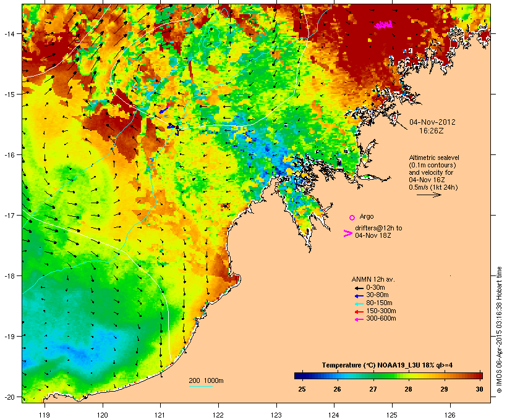Screen dimensions: 507x420
Task: Click the 300-600m depth label
Action: (x=381, y=319)
